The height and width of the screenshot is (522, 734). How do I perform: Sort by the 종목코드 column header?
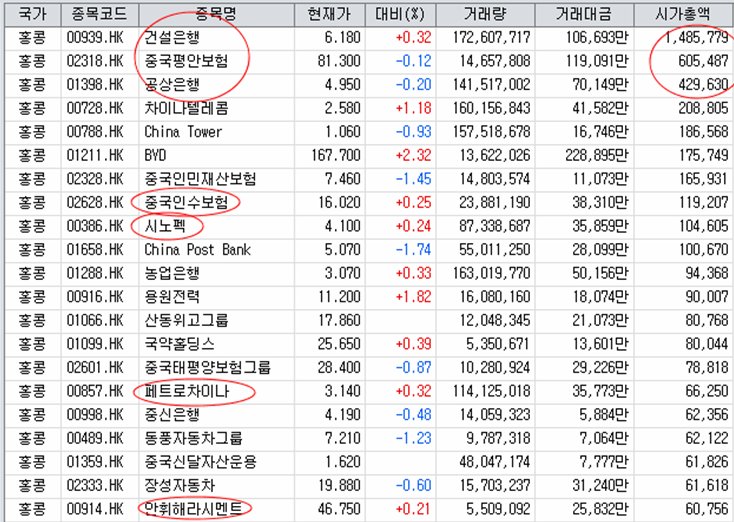(x=99, y=14)
